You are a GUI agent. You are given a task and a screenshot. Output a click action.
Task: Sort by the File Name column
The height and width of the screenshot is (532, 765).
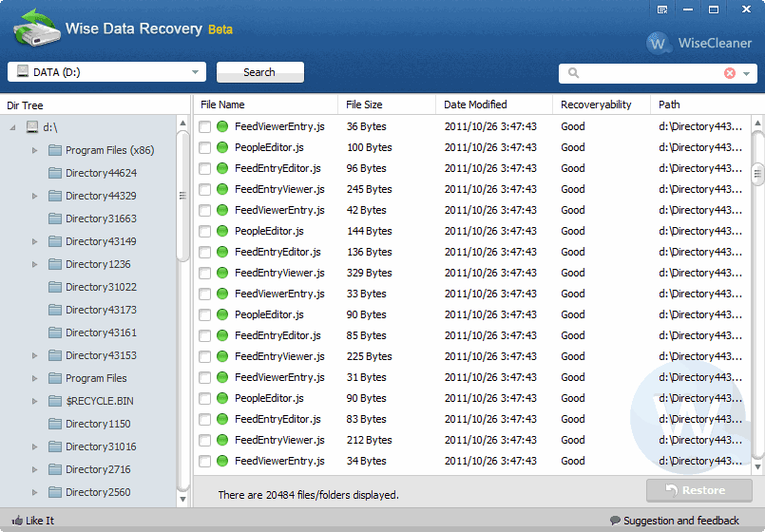(x=266, y=104)
